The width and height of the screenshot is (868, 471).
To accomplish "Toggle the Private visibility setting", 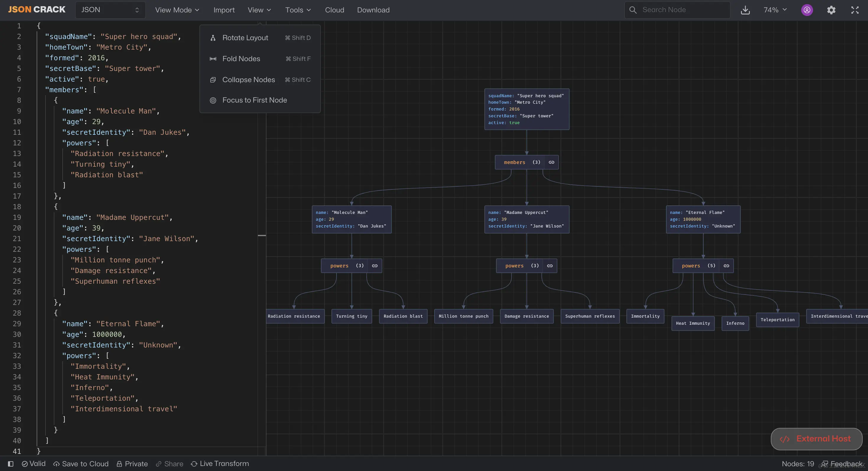I will tap(132, 464).
